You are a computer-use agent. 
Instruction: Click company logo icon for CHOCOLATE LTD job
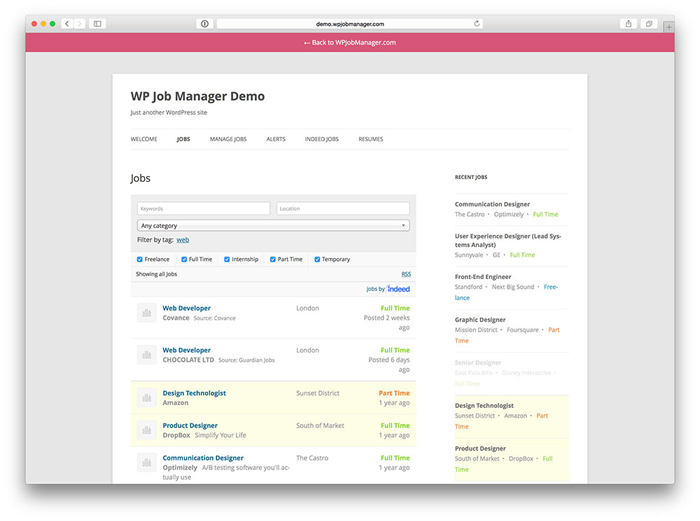146,355
